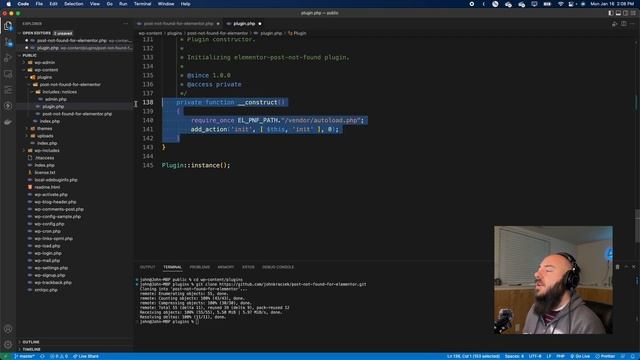Expand the OUTLINE section
Image resolution: width=640 pixels, height=360 pixels.
coord(31,342)
